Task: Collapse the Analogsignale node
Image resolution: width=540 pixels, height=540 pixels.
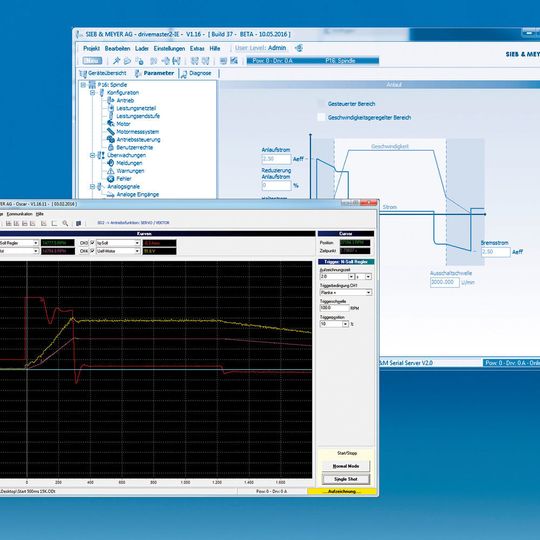Action: 92,187
